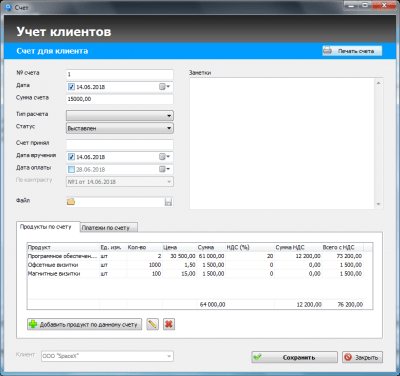This screenshot has width=400, height=376.
Task: Click the app icon in the title bar
Action: pyautogui.click(x=9, y=7)
